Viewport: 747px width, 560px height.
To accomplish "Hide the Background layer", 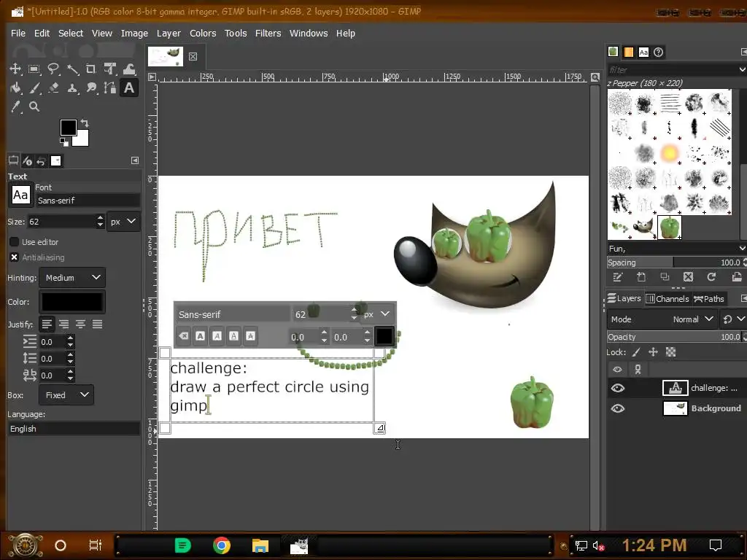I will coord(617,408).
